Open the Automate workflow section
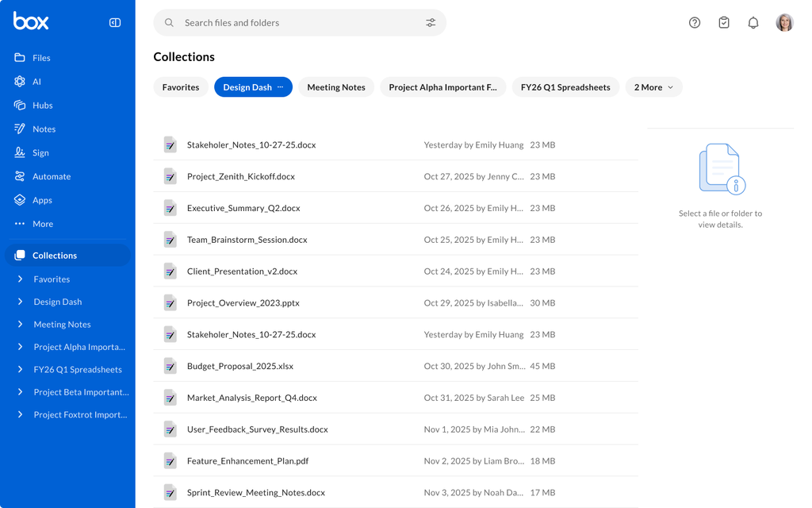 42,177
